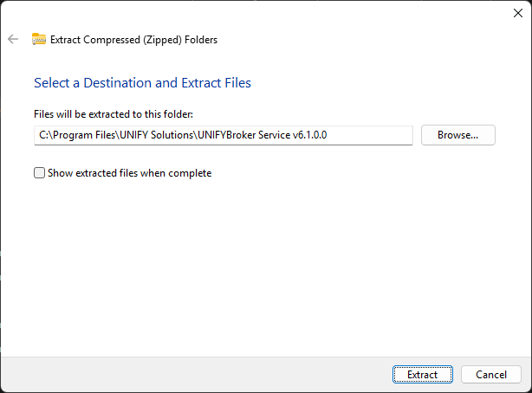Close the extraction dialog with X

(x=518, y=13)
